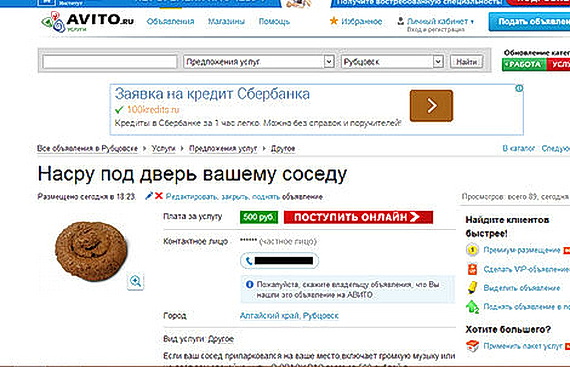Click the Выделить объявление link

[522, 288]
